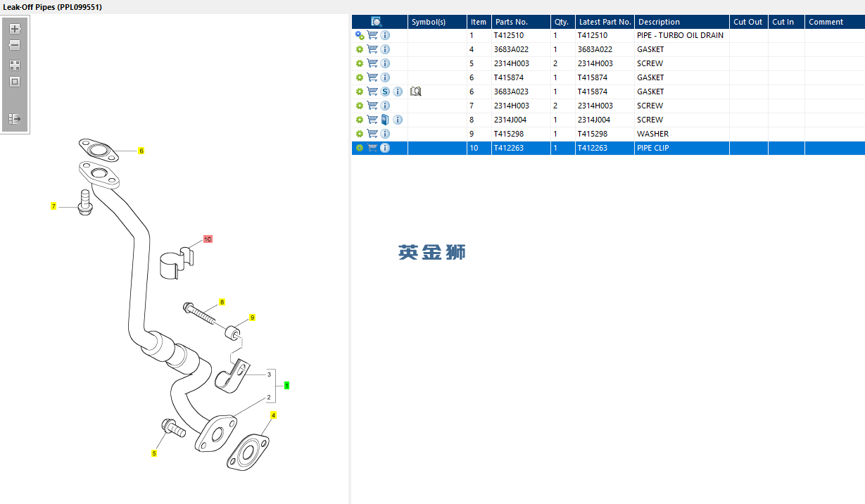Add part 3683A022 gasket to cart
Viewport: 865px width, 504px height.
[372, 49]
